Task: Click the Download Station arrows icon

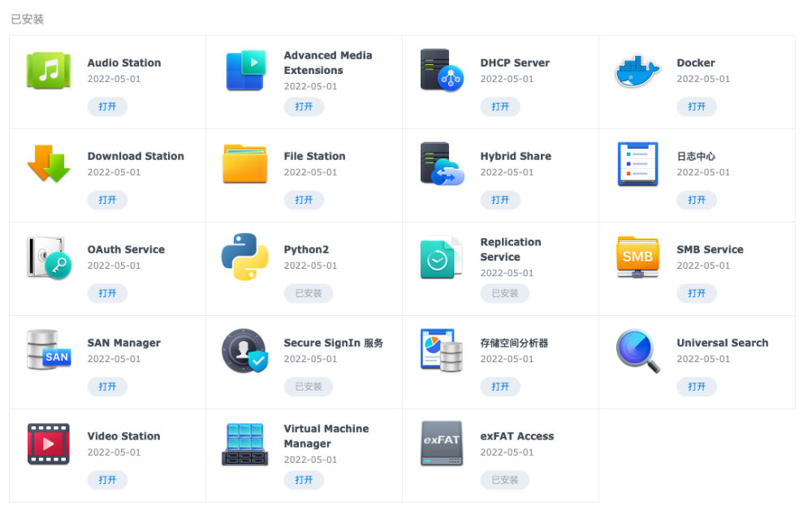Action: pyautogui.click(x=49, y=163)
